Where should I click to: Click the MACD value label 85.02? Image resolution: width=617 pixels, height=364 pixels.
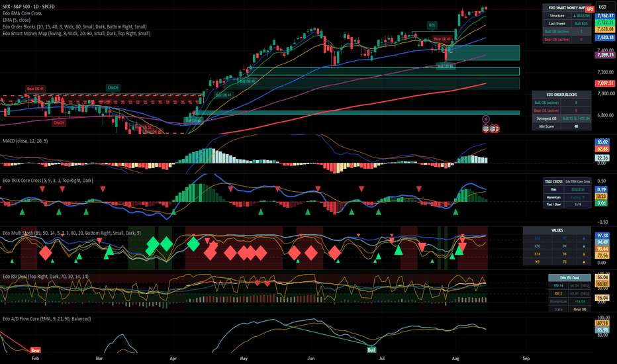click(602, 142)
